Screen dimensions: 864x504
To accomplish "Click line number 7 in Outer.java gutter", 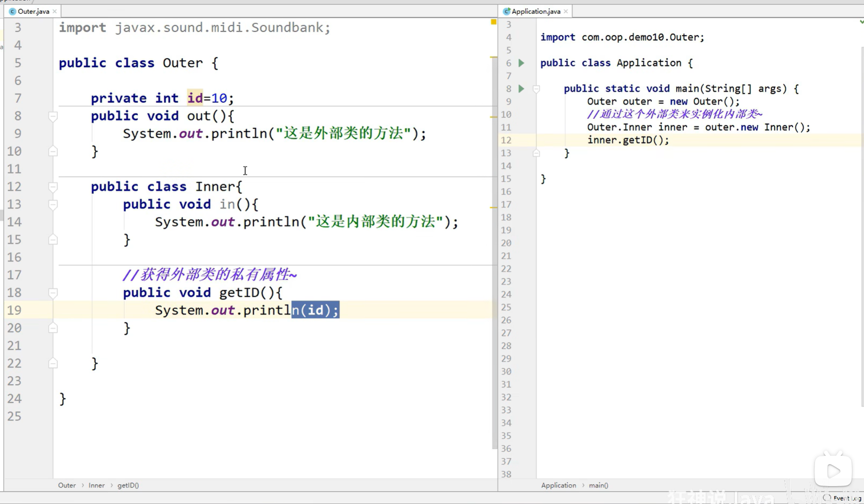I will pyautogui.click(x=18, y=98).
